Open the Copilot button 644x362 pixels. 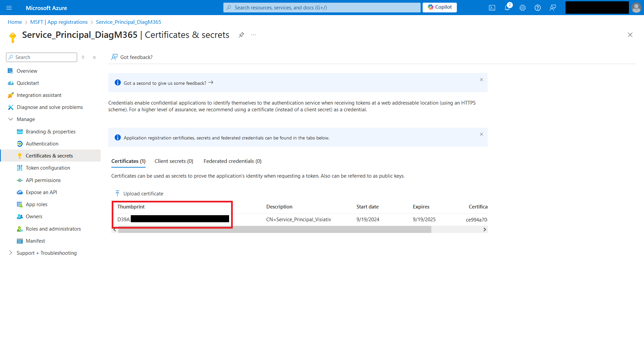(x=439, y=7)
